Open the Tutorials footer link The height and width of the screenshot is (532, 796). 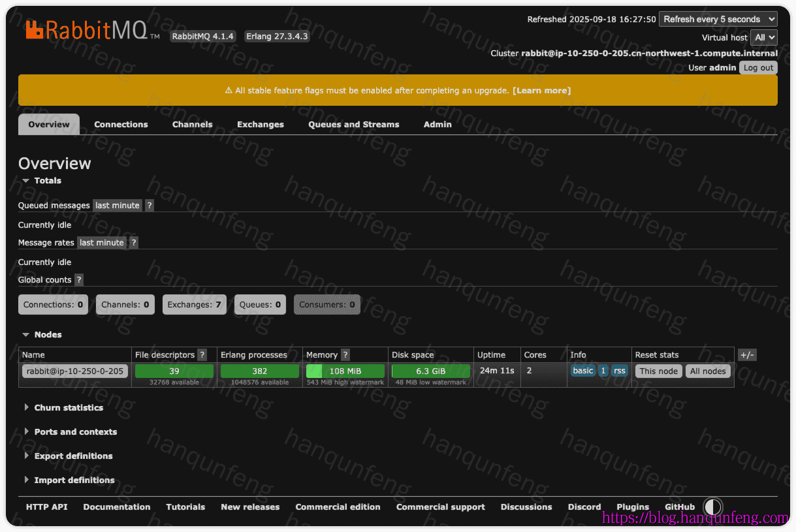pyautogui.click(x=185, y=507)
